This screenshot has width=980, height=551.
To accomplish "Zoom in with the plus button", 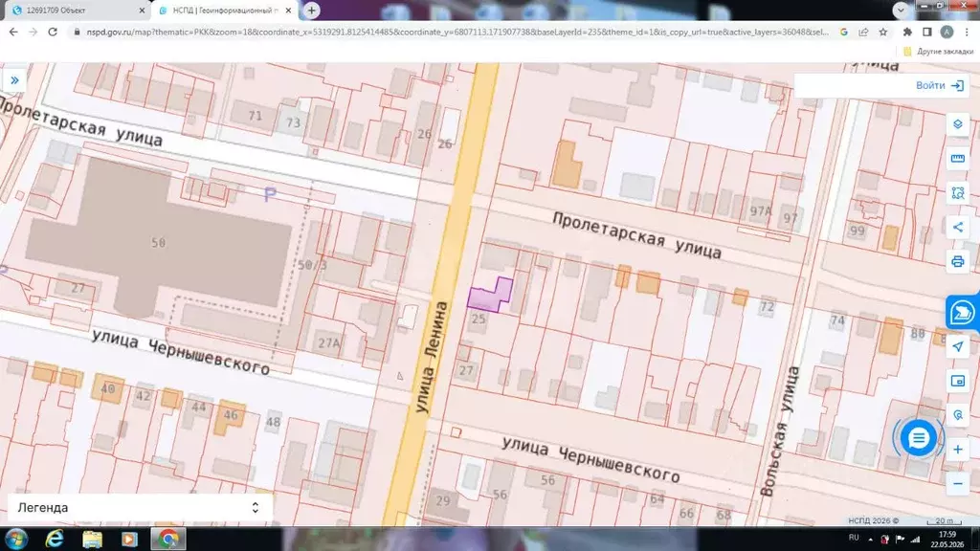I will pyautogui.click(x=957, y=450).
